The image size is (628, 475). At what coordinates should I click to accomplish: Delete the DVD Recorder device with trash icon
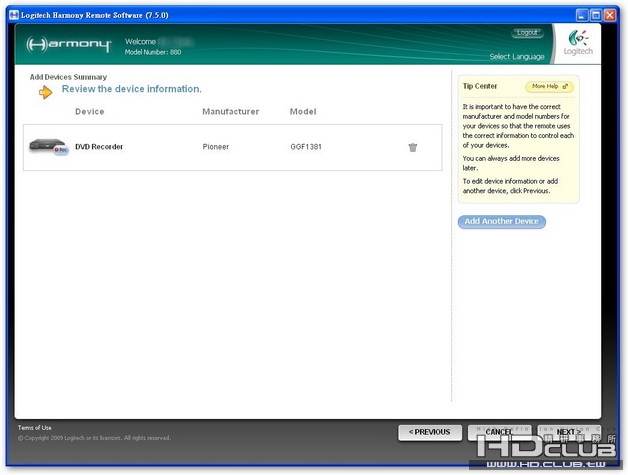point(413,147)
